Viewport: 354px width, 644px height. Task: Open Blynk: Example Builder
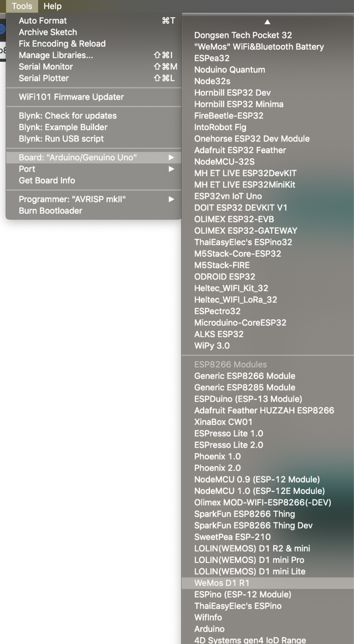tap(94, 127)
